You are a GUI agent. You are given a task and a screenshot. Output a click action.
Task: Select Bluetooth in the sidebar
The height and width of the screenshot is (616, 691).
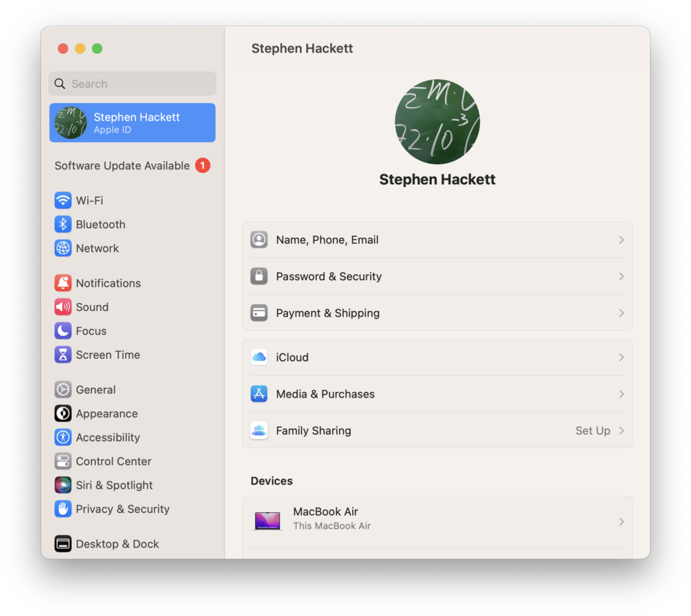click(x=132, y=224)
